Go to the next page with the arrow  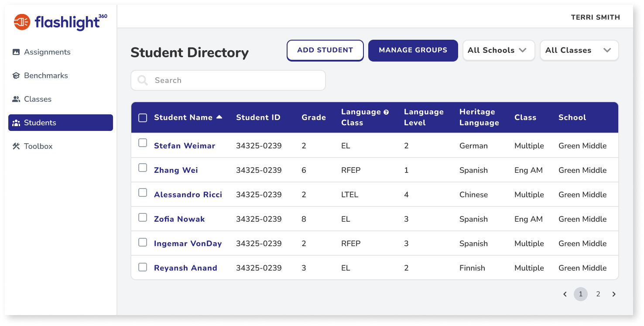coord(614,294)
